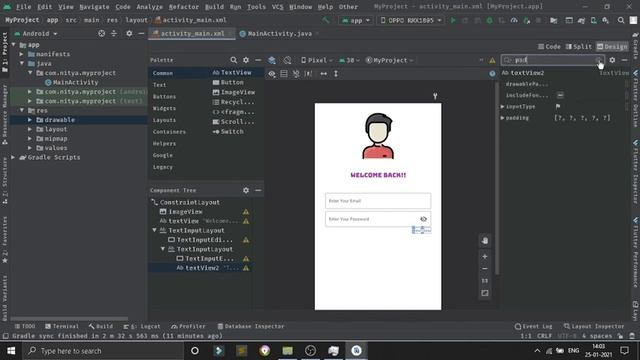The width and height of the screenshot is (640, 360).
Task: Search the Palette with the magnifier icon
Action: click(x=233, y=60)
